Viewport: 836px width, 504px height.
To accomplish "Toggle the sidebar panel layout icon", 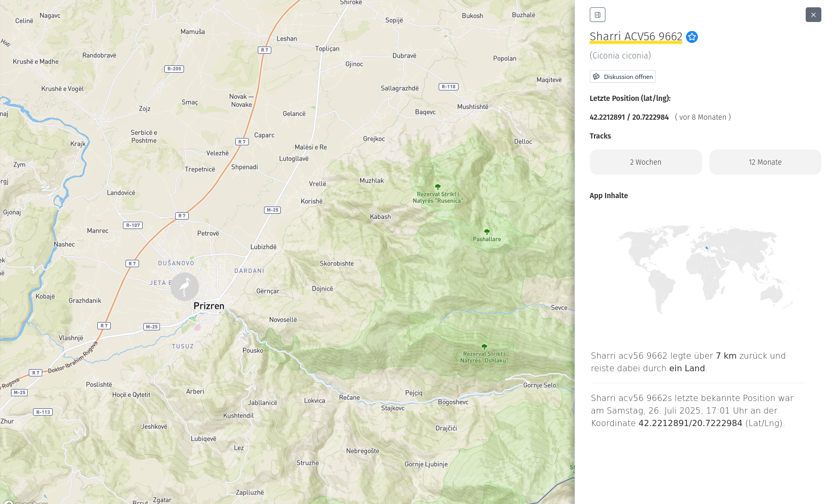I will pyautogui.click(x=597, y=15).
